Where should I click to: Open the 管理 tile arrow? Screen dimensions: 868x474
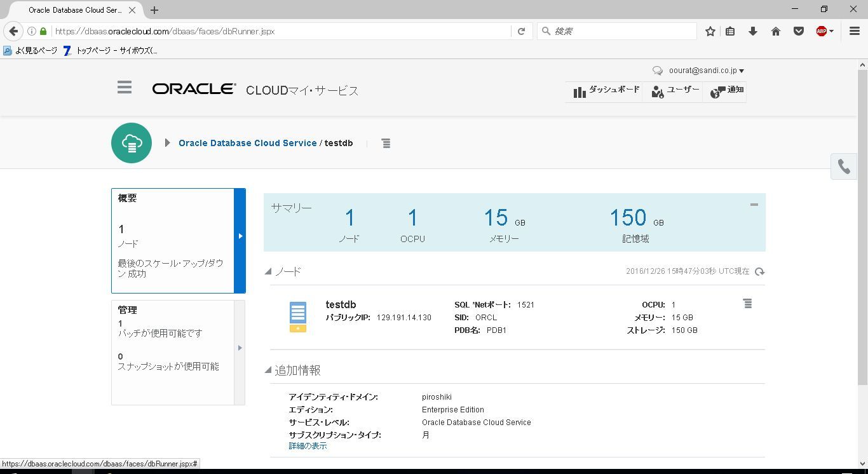coord(240,353)
